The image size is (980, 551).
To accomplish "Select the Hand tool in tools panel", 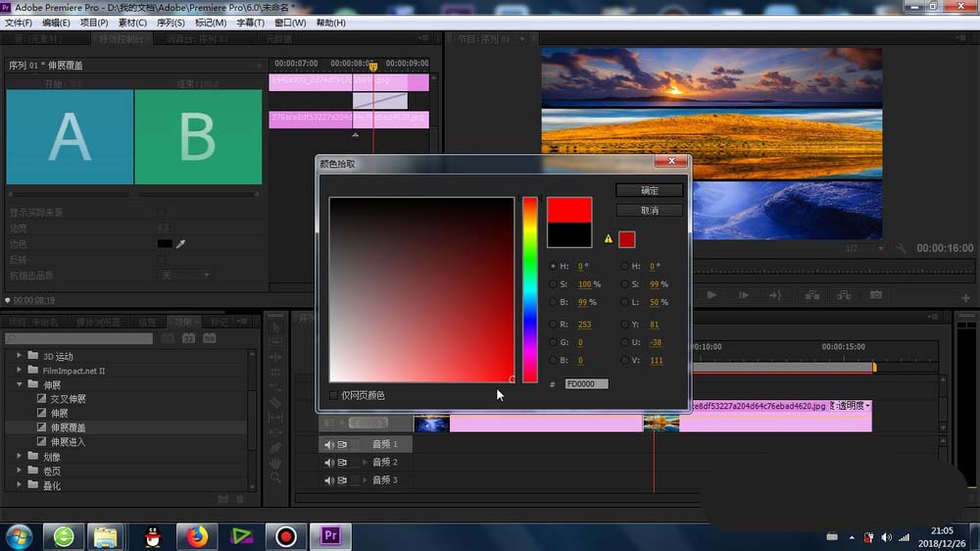I will 275,462.
